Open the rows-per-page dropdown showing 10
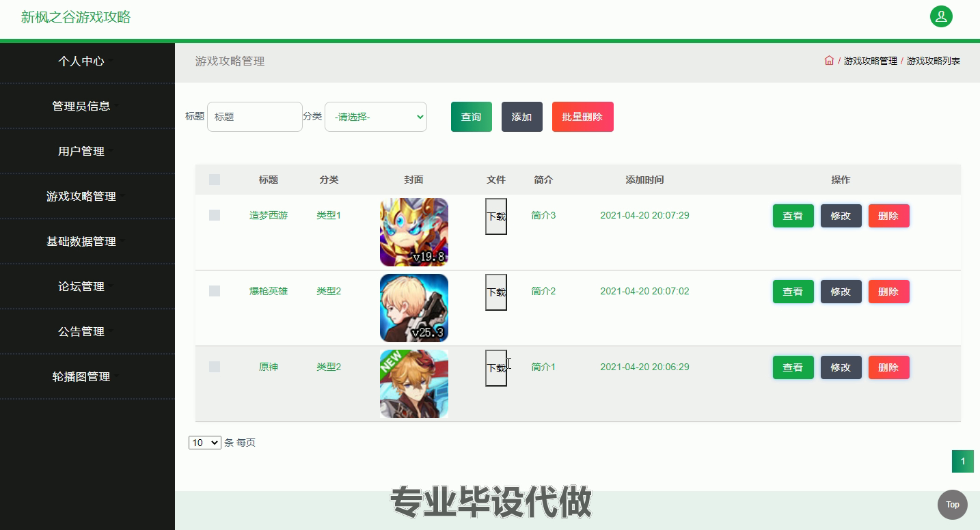The width and height of the screenshot is (980, 530). tap(205, 443)
